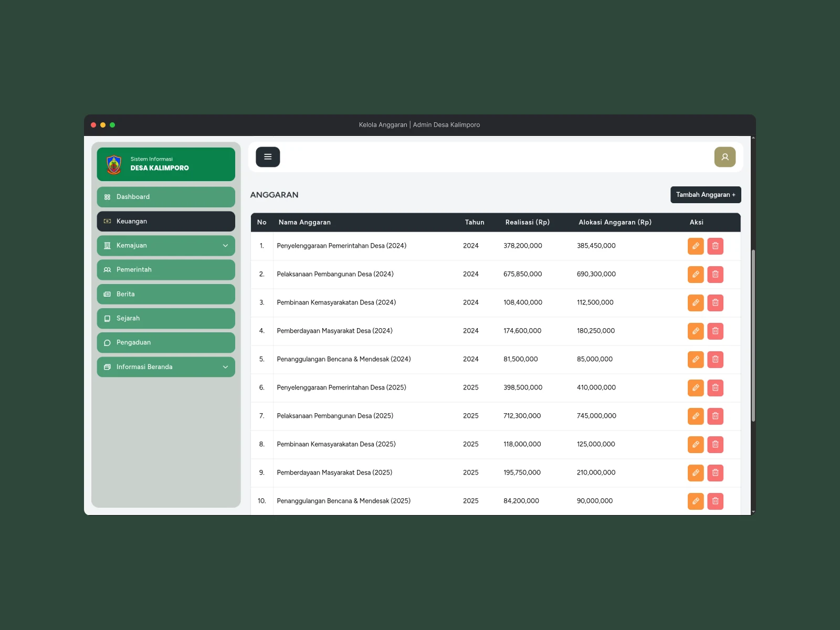Select the Pengaduan sidebar item
The image size is (840, 630).
(166, 343)
